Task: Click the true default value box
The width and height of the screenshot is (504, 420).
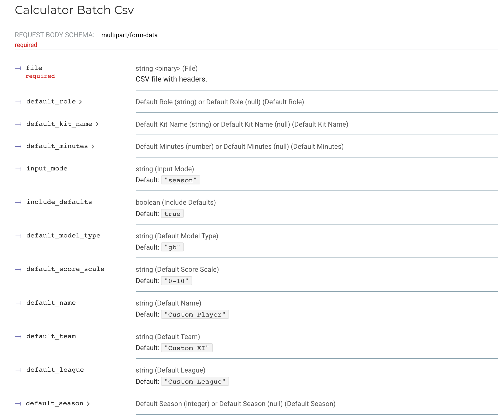Action: (172, 214)
